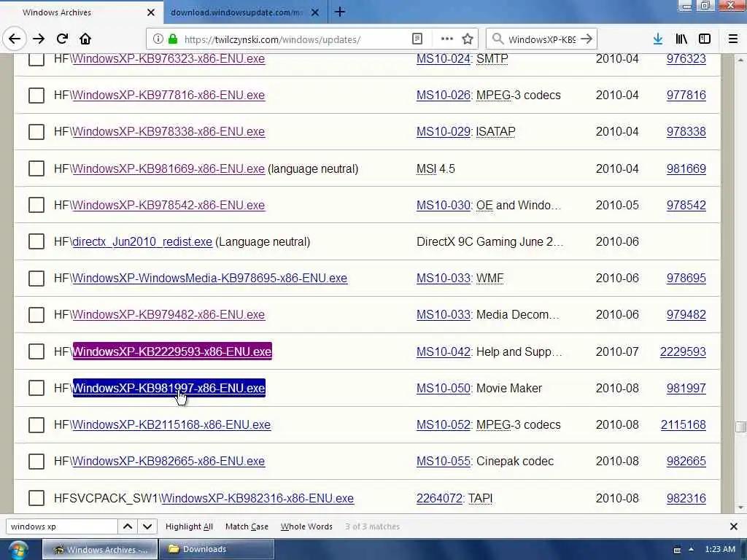Find the next match with the down arrow

(x=147, y=526)
